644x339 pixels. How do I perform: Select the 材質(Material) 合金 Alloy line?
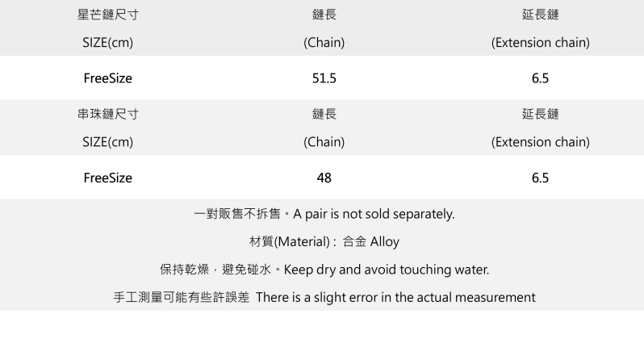click(324, 241)
